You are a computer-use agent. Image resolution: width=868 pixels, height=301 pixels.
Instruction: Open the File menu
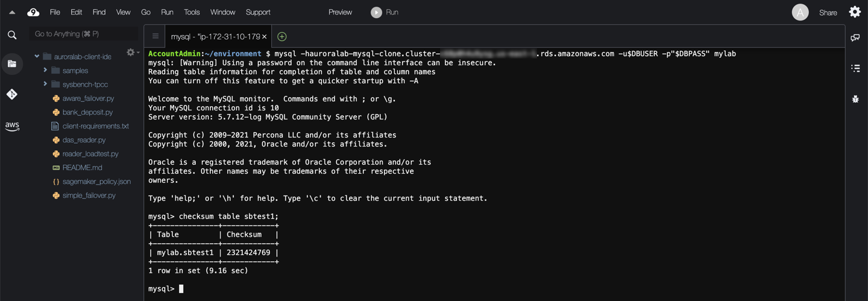click(x=55, y=12)
